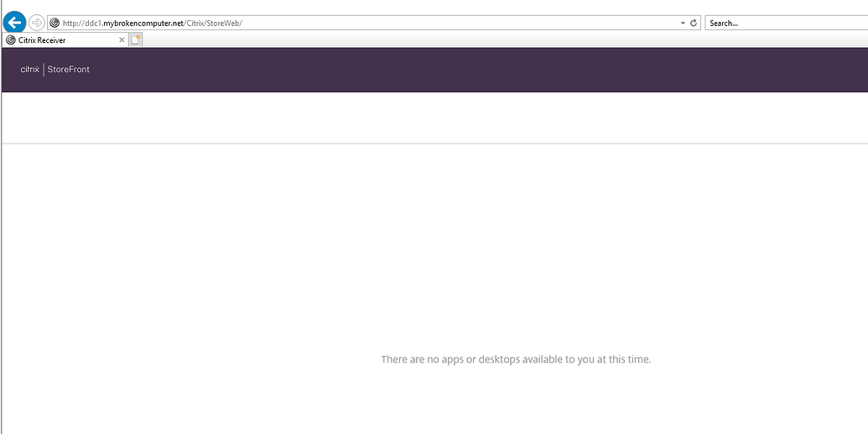Click the no apps or desktops message

516,359
